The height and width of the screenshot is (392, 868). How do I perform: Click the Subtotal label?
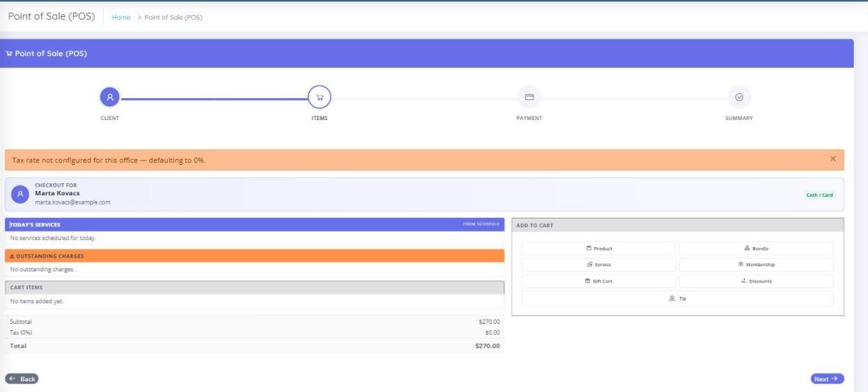click(x=21, y=322)
